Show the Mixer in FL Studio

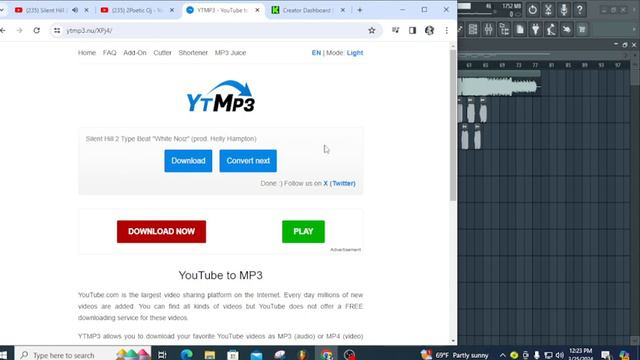489,29
